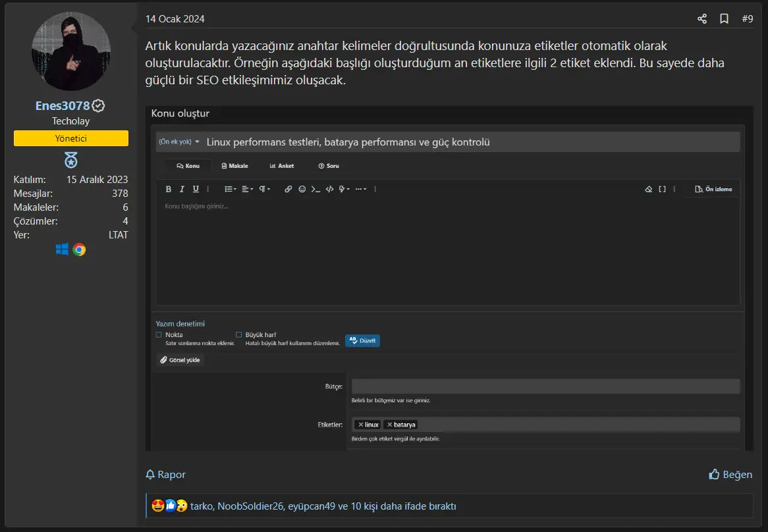Click the Ön izleme preview button
Screen dimensions: 768x532
point(713,189)
